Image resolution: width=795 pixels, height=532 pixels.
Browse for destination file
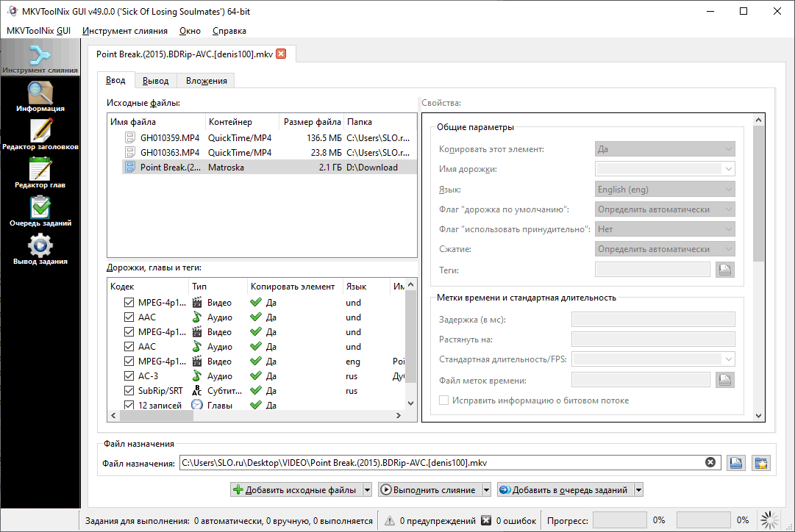[736, 463]
